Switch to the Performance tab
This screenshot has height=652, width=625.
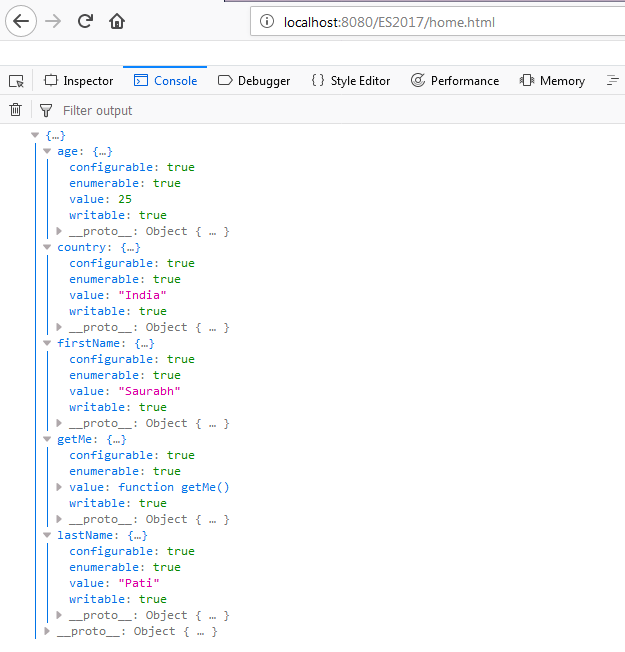click(x=455, y=81)
